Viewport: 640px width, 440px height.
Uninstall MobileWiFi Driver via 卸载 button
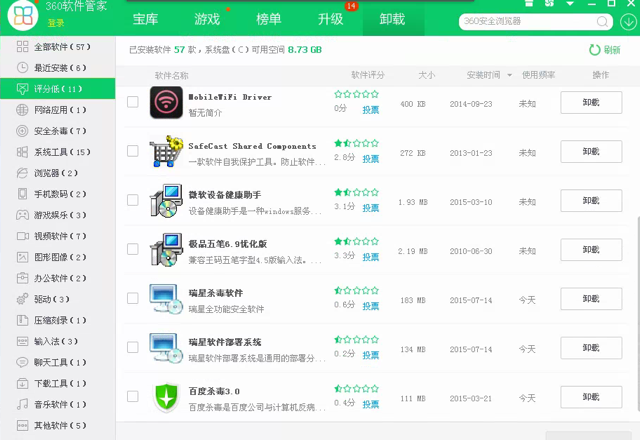(591, 102)
